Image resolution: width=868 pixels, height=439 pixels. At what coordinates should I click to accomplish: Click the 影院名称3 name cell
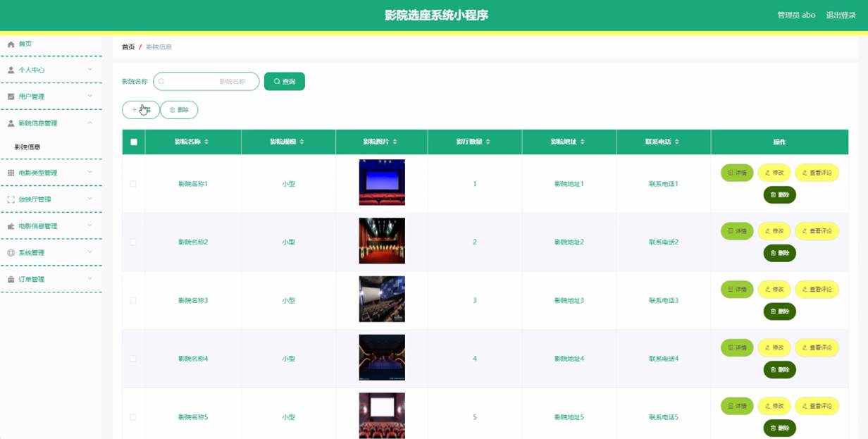click(193, 301)
